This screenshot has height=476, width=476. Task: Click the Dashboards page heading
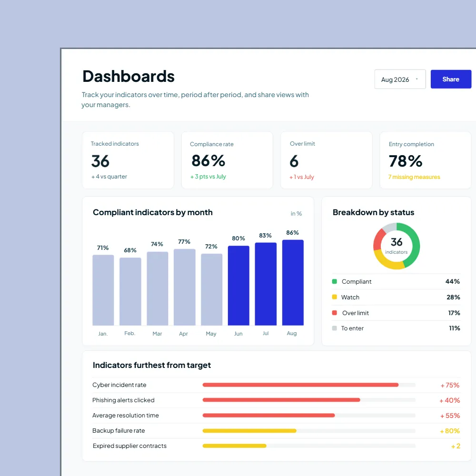click(x=129, y=76)
